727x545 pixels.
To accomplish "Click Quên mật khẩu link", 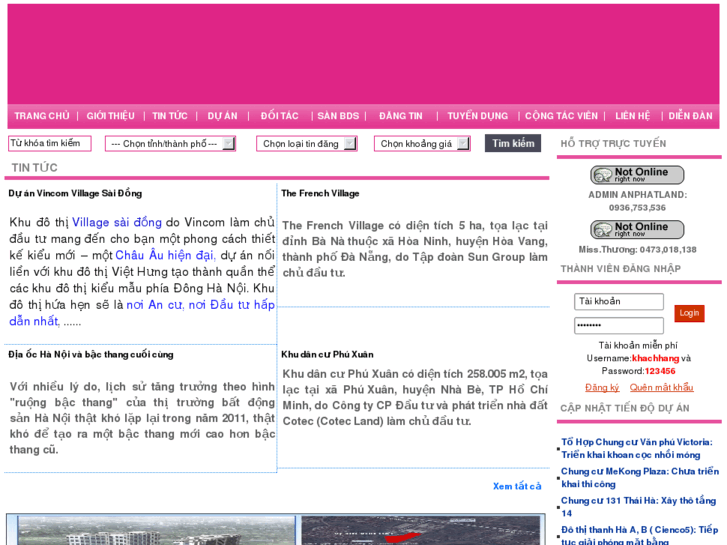I will tap(661, 387).
